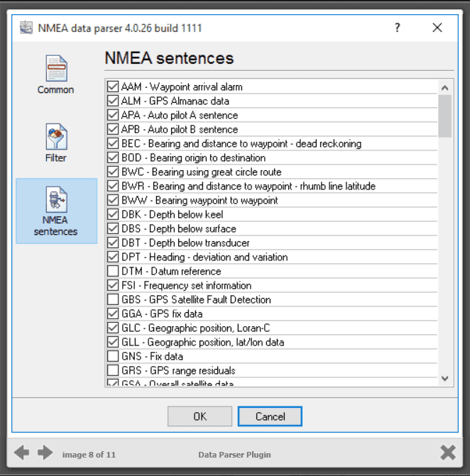Select the NMEA sentences page icon

coord(56,204)
